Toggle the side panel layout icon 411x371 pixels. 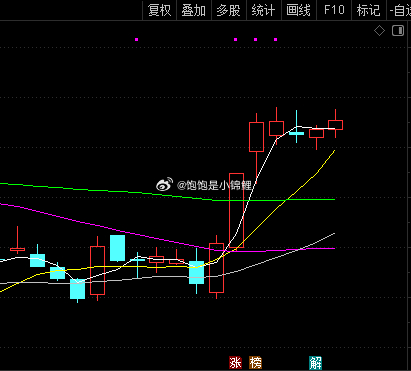pyautogui.click(x=398, y=31)
